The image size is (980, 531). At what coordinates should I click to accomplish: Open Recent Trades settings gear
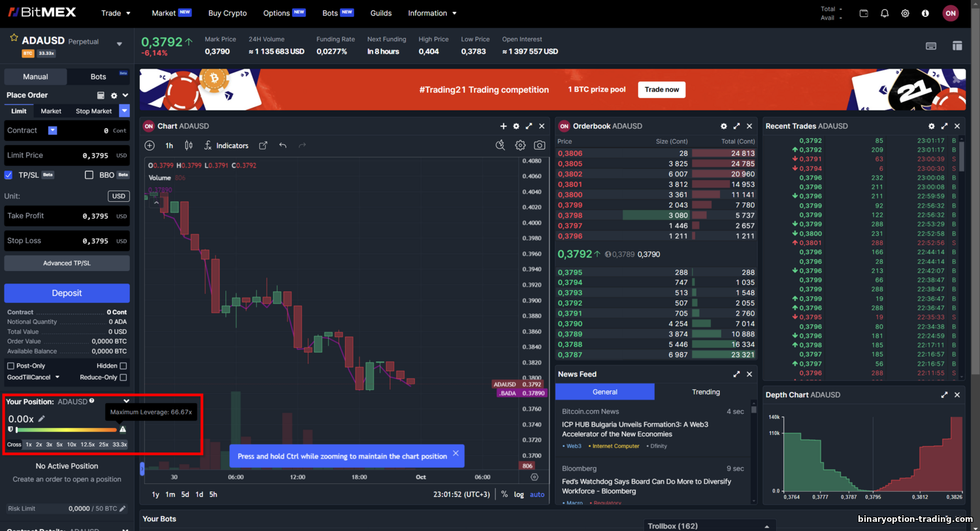click(x=932, y=126)
